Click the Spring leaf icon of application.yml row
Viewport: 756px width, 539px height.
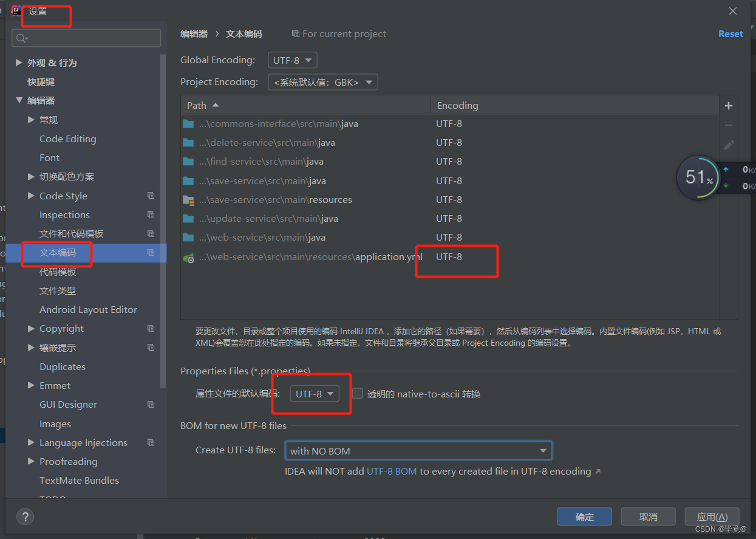point(188,257)
